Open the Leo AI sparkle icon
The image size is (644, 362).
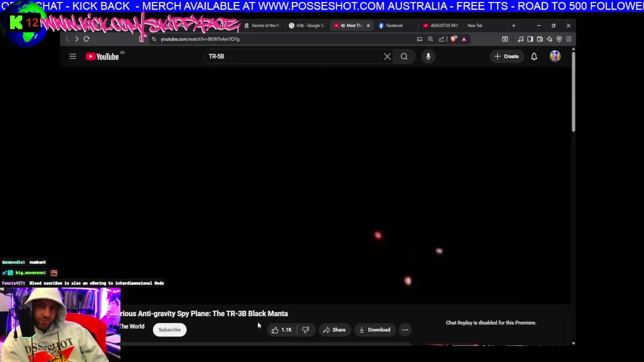click(549, 39)
